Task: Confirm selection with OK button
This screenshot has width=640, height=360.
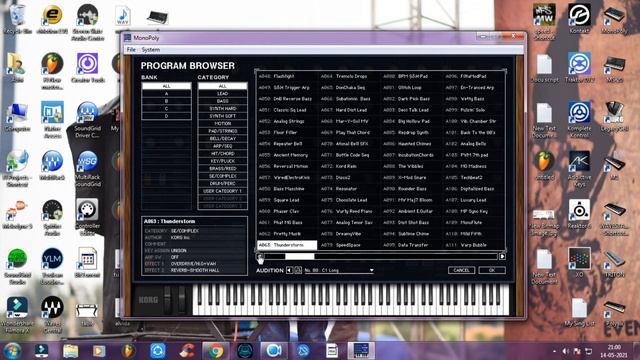Action: tap(492, 270)
